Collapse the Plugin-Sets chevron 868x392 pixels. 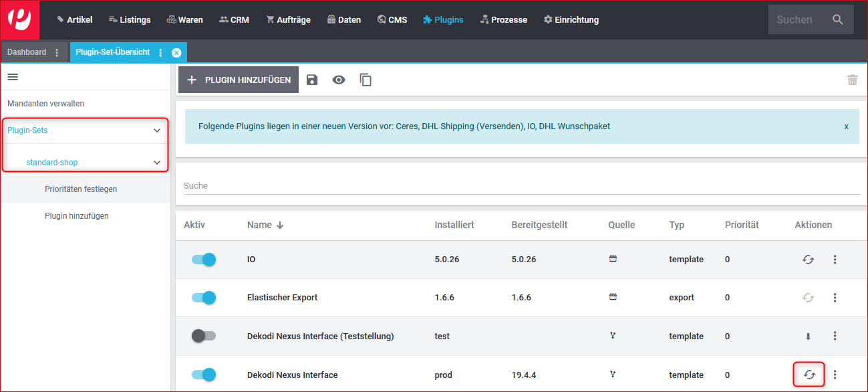(x=157, y=130)
